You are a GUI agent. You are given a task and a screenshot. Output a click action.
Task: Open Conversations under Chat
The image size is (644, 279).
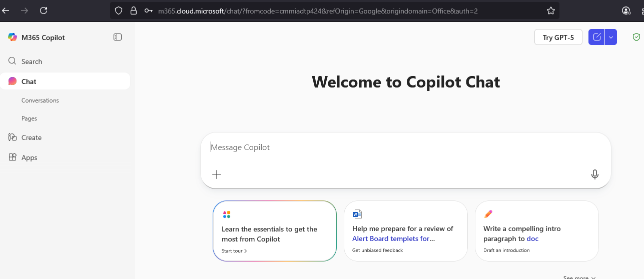40,100
